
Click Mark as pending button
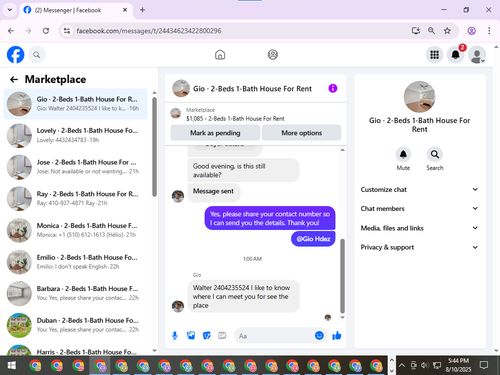[x=215, y=133]
